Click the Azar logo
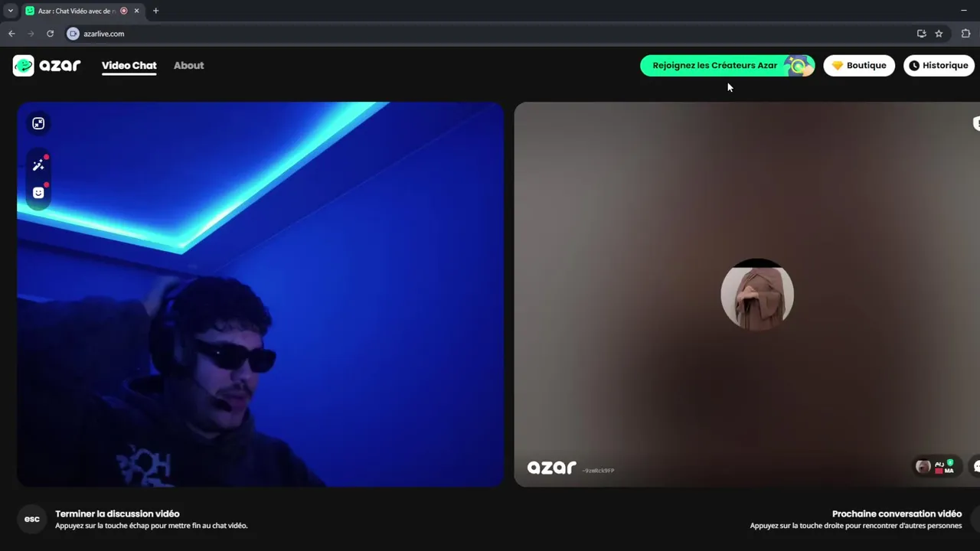The height and width of the screenshot is (551, 980). (x=47, y=66)
